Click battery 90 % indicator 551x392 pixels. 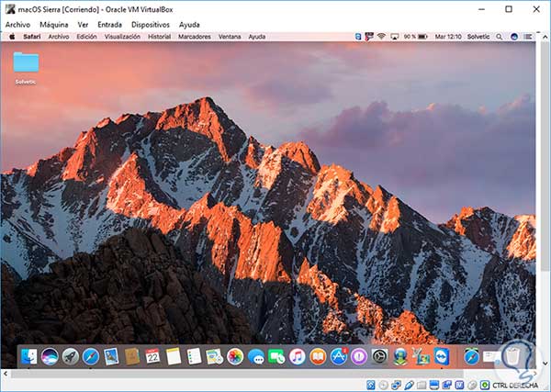pos(415,37)
